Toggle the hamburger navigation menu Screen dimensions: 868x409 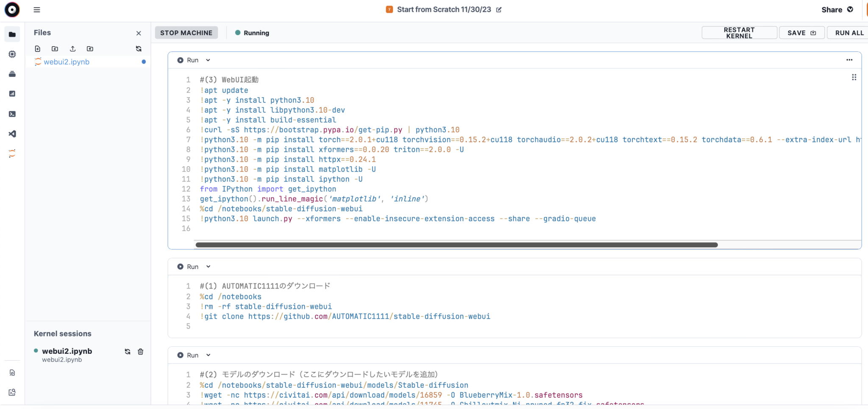point(37,10)
